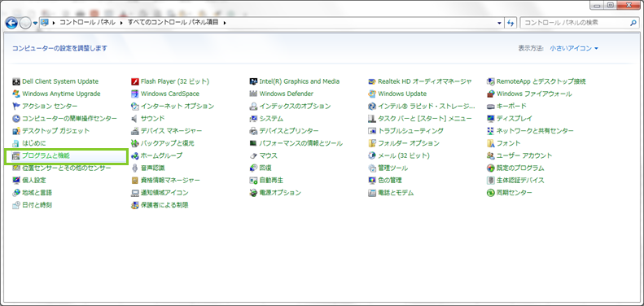The height and width of the screenshot is (306, 644).
Task: Open デバイス マネージャー link
Action: click(x=171, y=131)
